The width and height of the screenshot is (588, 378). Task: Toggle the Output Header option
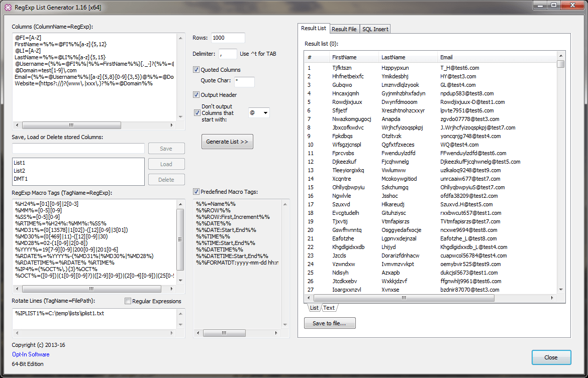click(x=195, y=95)
